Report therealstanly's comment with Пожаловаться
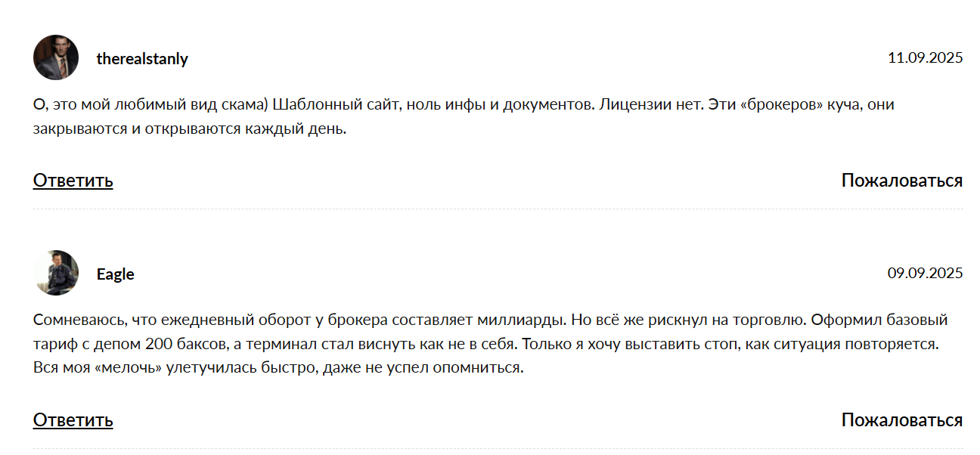This screenshot has width=980, height=455. (x=901, y=181)
